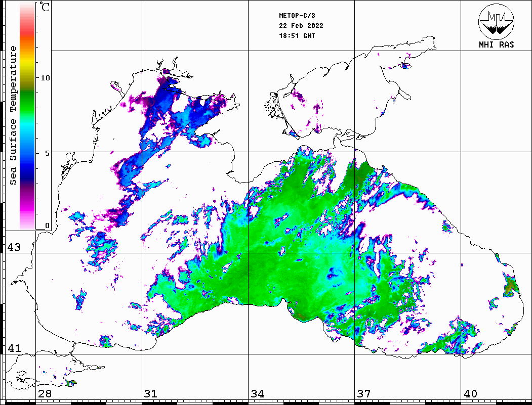Click the 'MHI RAS' label text
Viewport: 532px width, 405px height.
[497, 44]
